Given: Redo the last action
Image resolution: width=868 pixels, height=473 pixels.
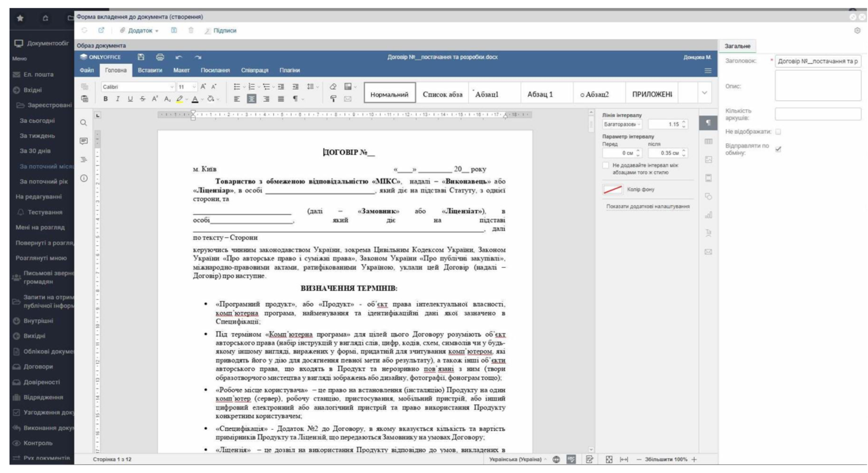Looking at the screenshot, I should pyautogui.click(x=198, y=57).
